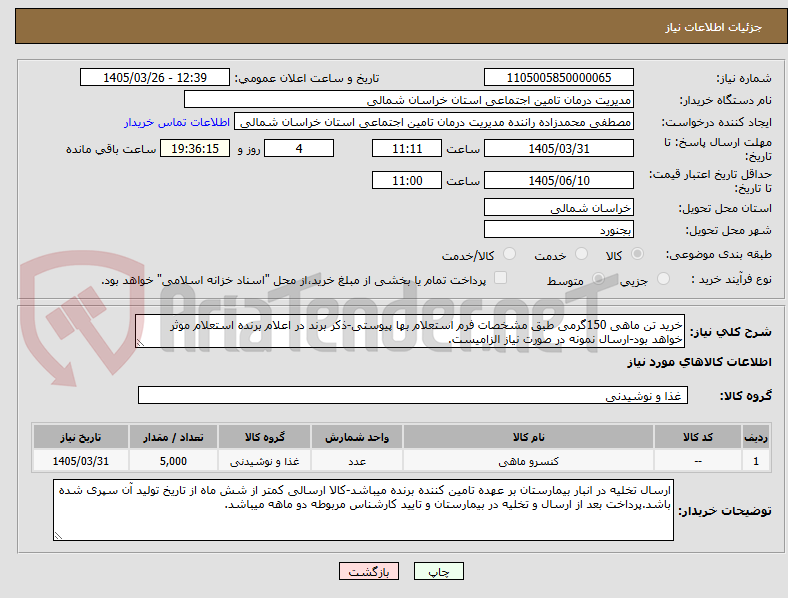Click the price validity date 1405/06/10 field

tap(559, 180)
